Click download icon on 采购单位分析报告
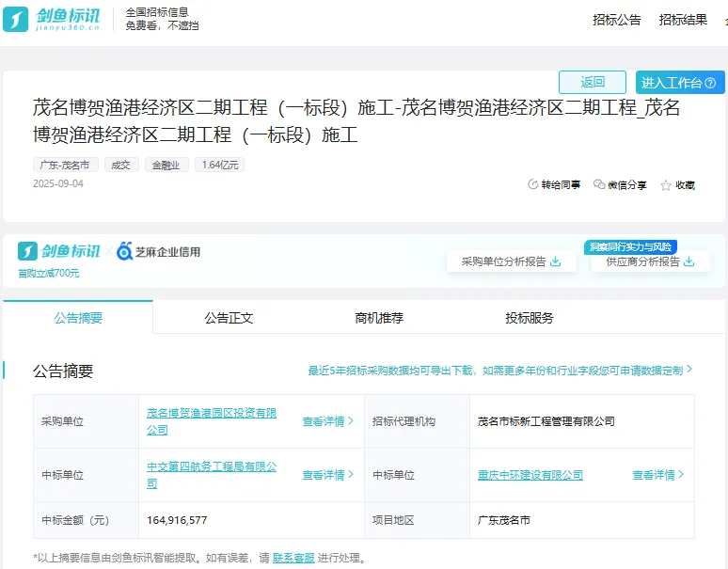This screenshot has height=569, width=728. click(556, 261)
